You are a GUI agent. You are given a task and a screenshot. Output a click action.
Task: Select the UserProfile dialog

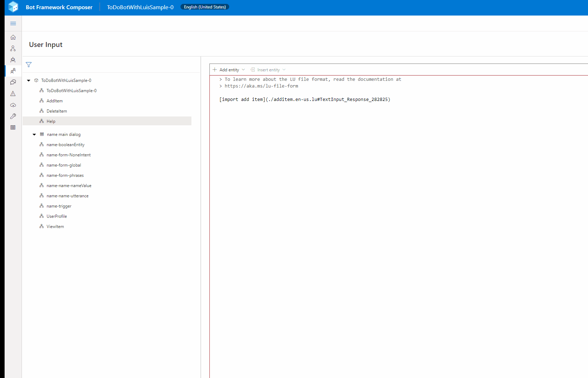pyautogui.click(x=107, y=216)
